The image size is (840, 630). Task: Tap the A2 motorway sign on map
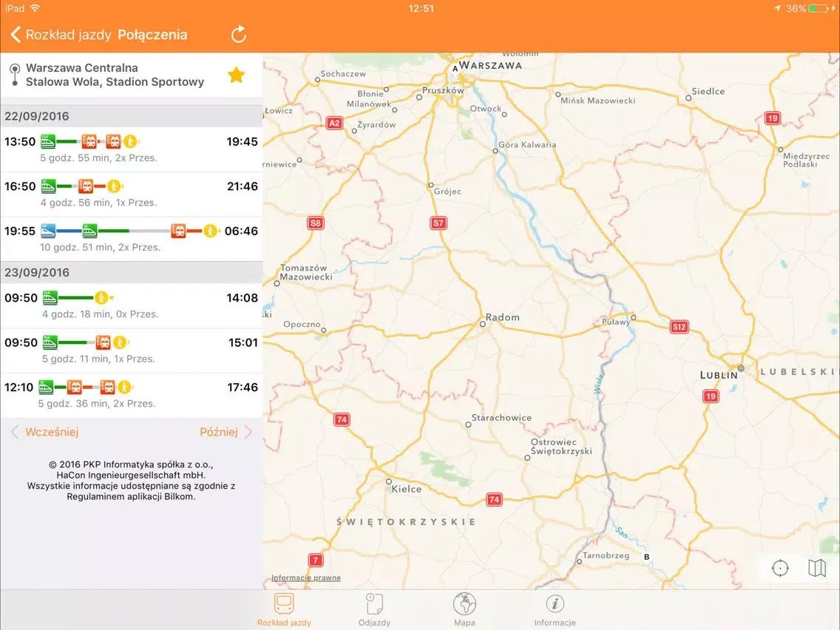(334, 123)
